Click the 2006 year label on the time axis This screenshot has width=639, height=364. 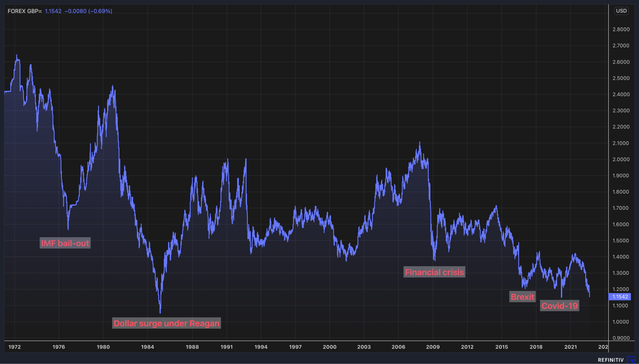398,347
